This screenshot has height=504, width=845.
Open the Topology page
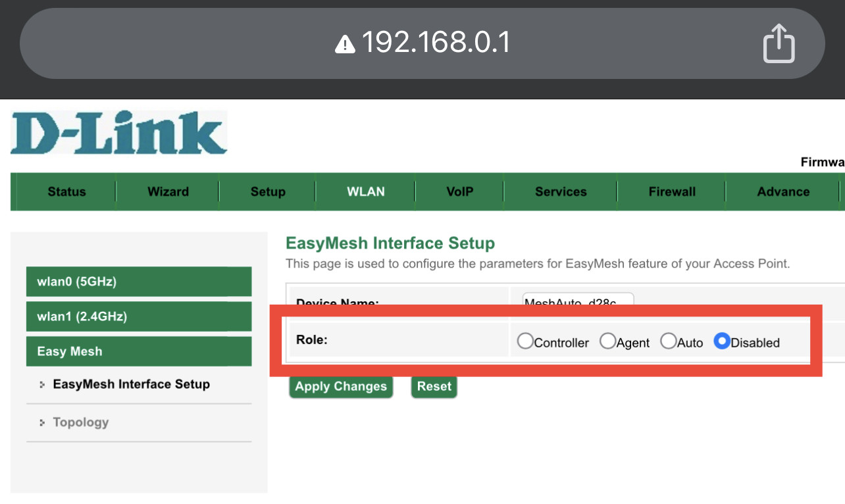pyautogui.click(x=81, y=422)
